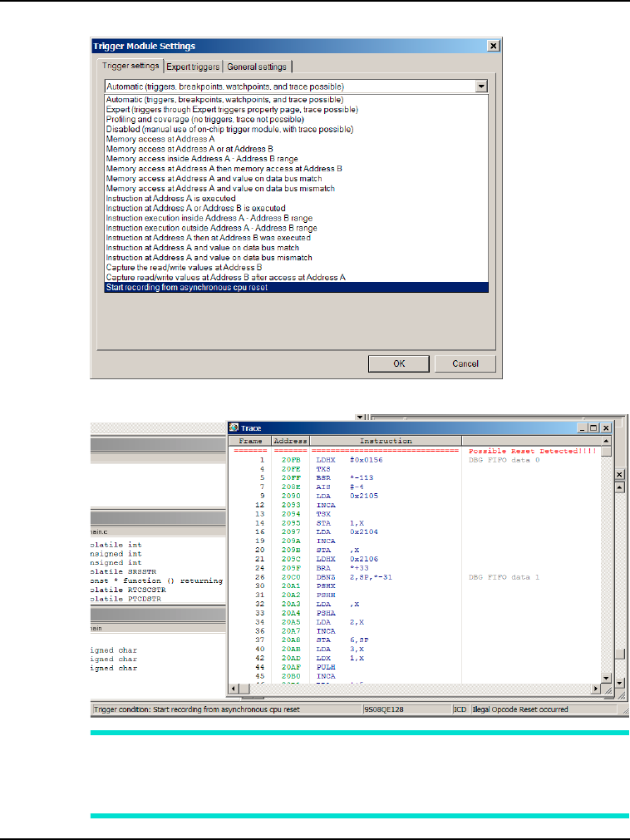
Task: Click Illegal Opcode Reset occurred status text
Action: (519, 709)
